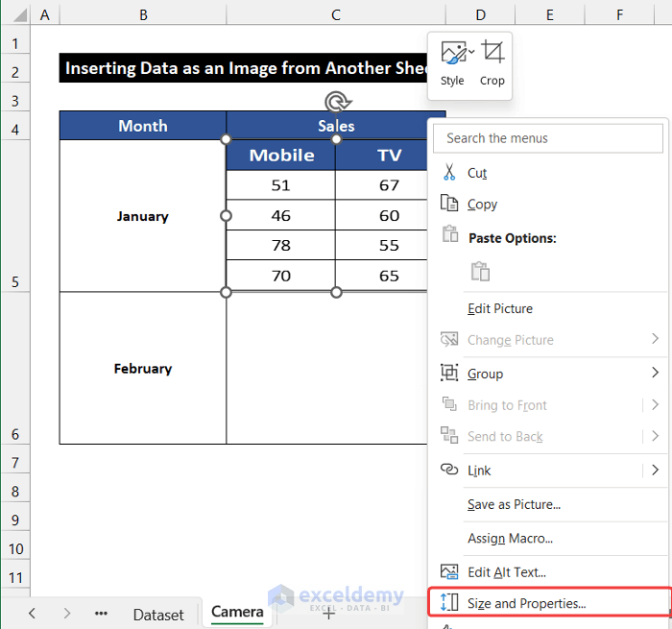The width and height of the screenshot is (672, 629).
Task: Select column C header
Action: [x=336, y=14]
